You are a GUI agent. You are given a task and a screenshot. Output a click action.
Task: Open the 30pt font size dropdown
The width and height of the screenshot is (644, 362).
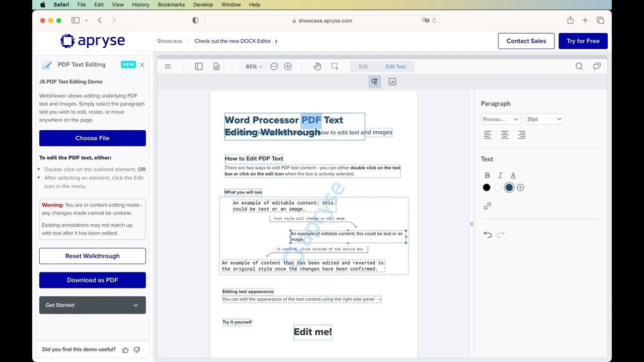coord(544,119)
